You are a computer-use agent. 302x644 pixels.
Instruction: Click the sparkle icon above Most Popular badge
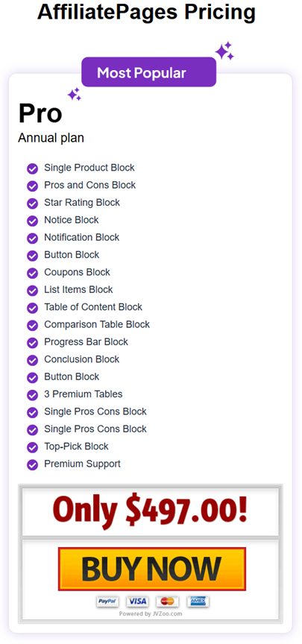224,51
